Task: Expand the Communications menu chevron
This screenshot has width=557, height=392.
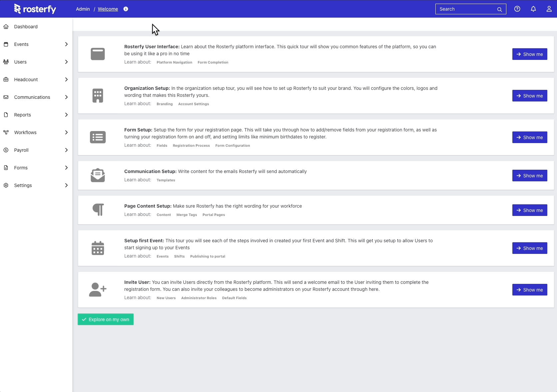Action: pos(66,97)
